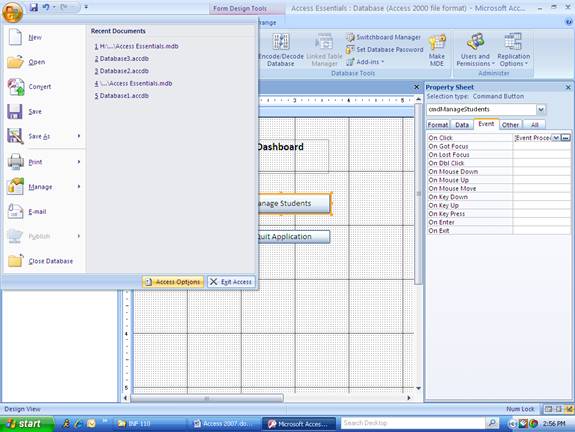Click the Manage icon

click(15, 186)
